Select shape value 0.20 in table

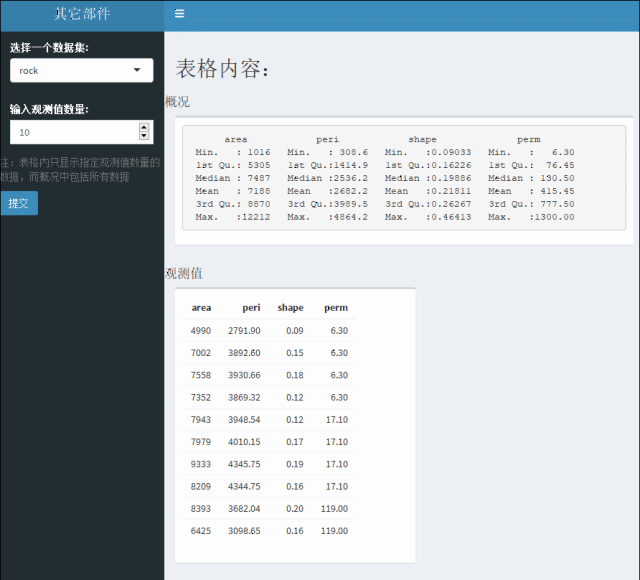tap(295, 509)
